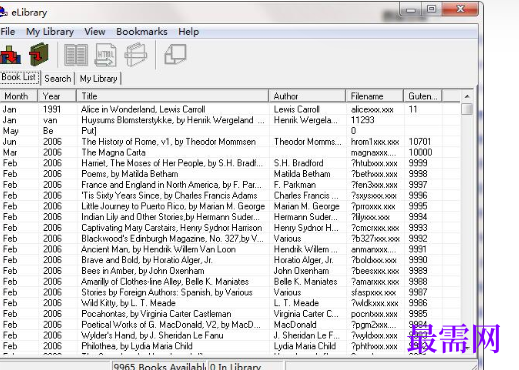The width and height of the screenshot is (519, 370).
Task: Select Amarilly of Clothes-line Alley title
Action: [165, 281]
